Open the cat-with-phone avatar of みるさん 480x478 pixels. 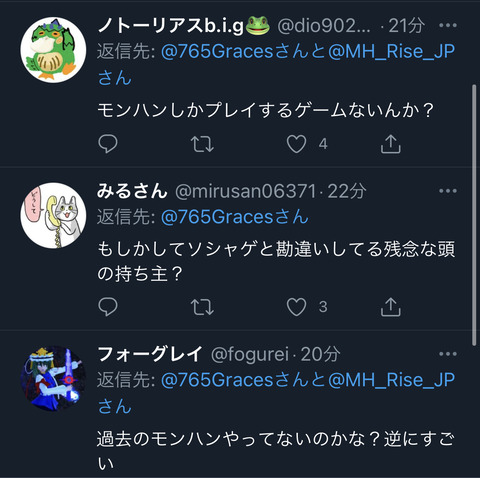pos(53,215)
